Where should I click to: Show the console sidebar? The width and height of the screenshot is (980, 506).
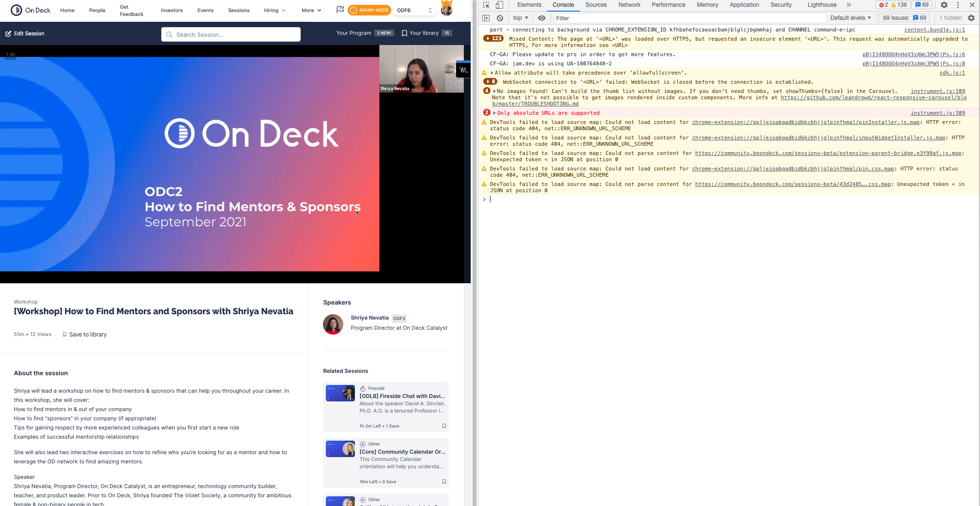click(x=486, y=18)
